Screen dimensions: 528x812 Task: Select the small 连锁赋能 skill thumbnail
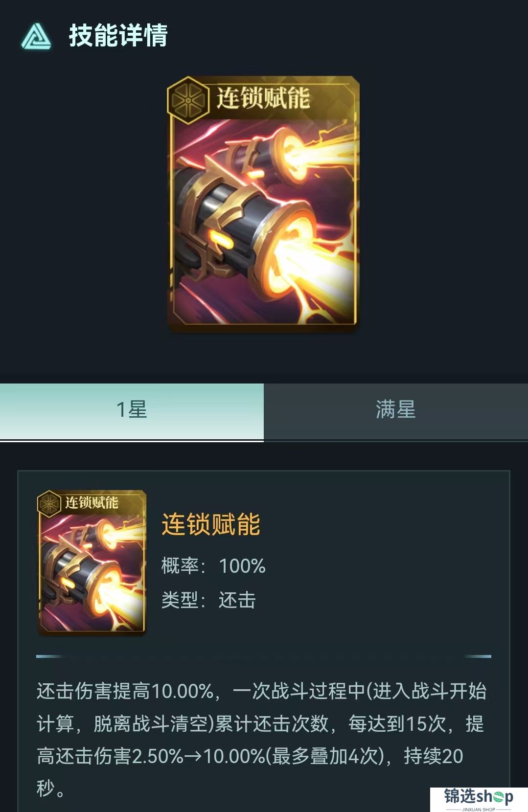point(92,563)
